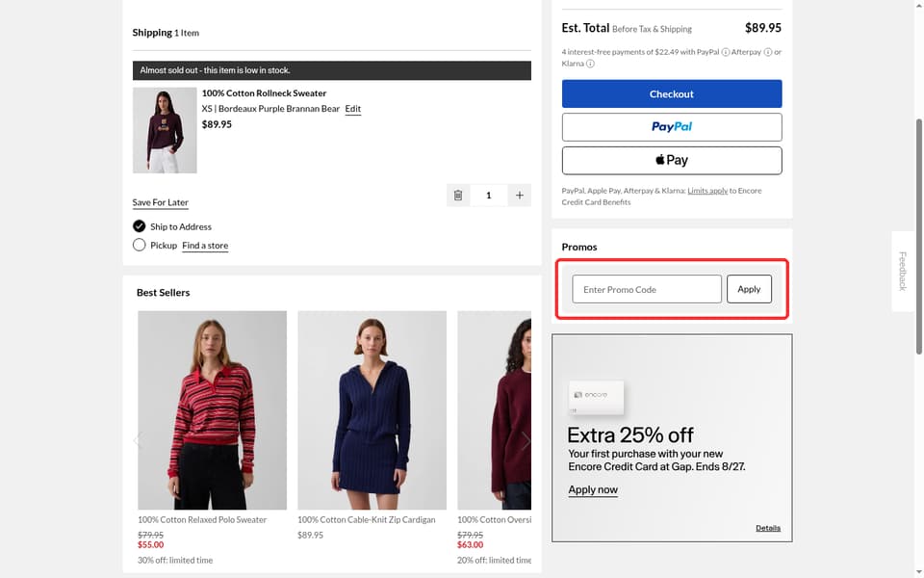Open the Feedback side tab
924x578 pixels.
tap(902, 272)
